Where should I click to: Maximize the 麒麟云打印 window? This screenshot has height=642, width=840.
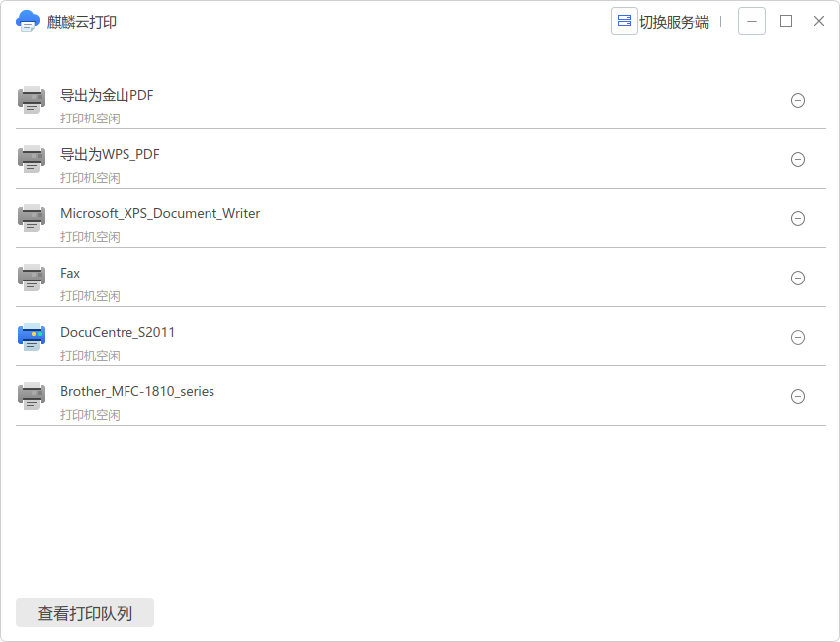pyautogui.click(x=786, y=21)
